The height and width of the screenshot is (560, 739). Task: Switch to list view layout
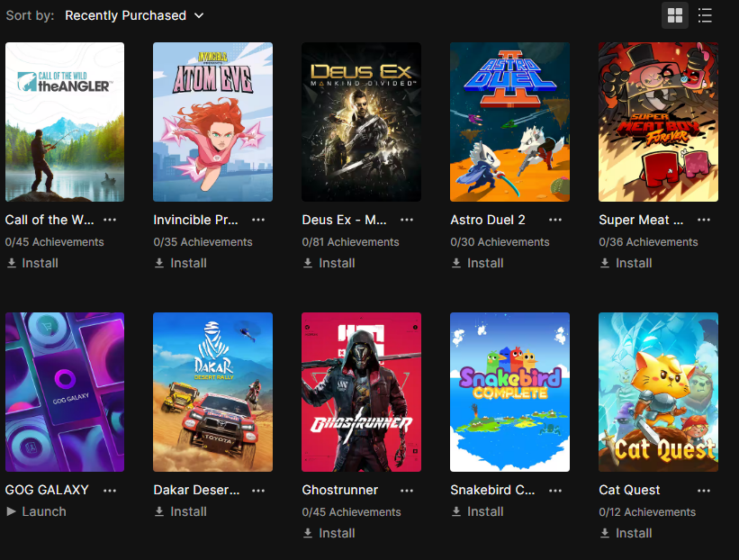(705, 15)
